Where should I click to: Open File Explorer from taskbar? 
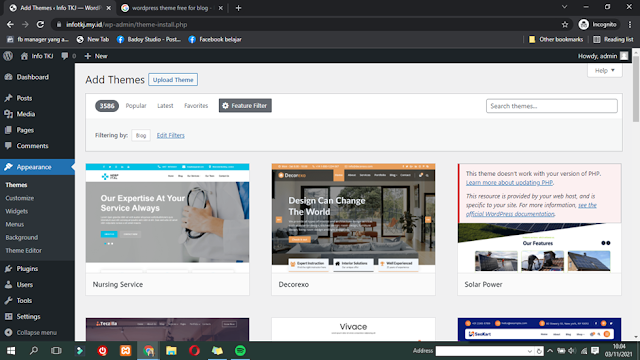coord(171,351)
